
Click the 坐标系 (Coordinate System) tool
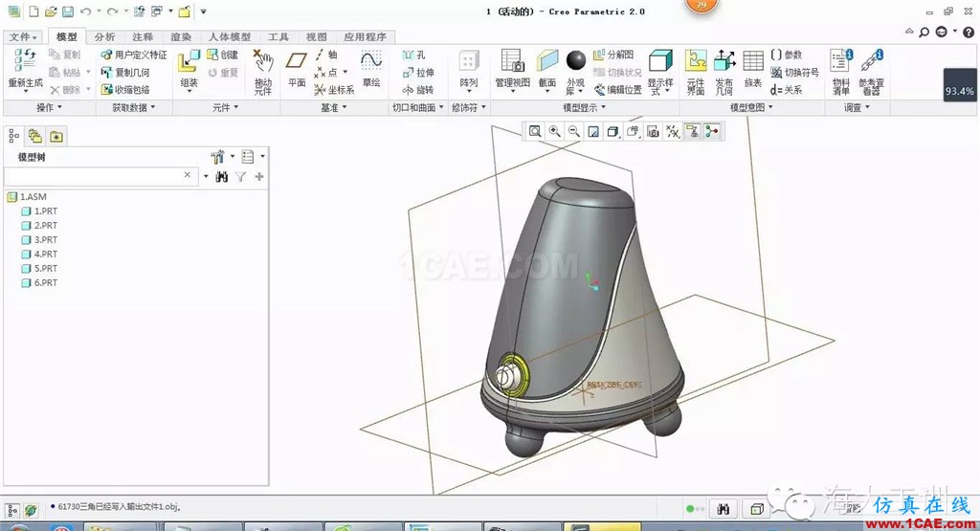334,90
